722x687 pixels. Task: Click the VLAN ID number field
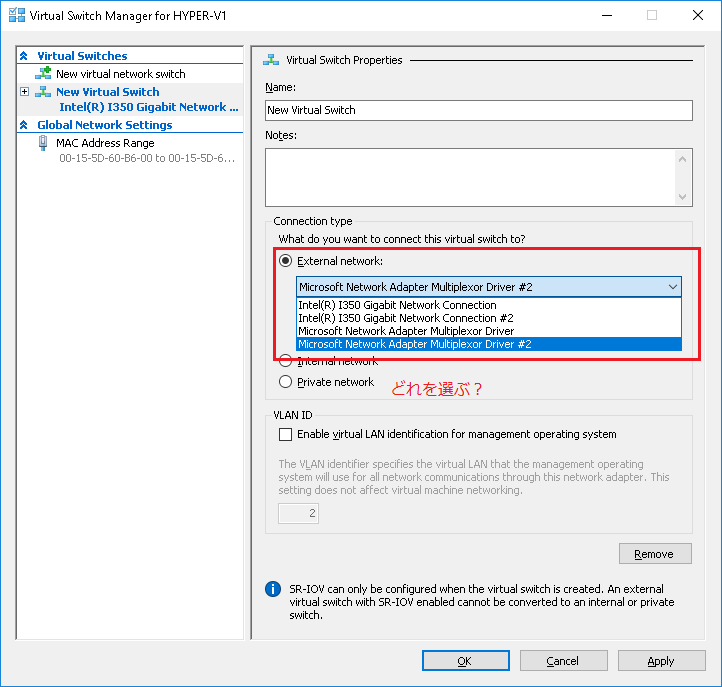click(x=298, y=513)
